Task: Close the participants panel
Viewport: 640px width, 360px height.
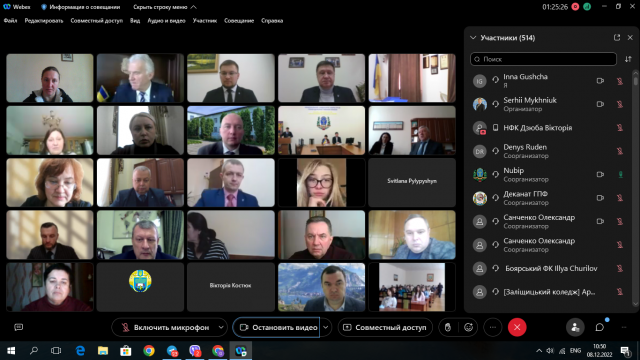Action: [x=630, y=38]
